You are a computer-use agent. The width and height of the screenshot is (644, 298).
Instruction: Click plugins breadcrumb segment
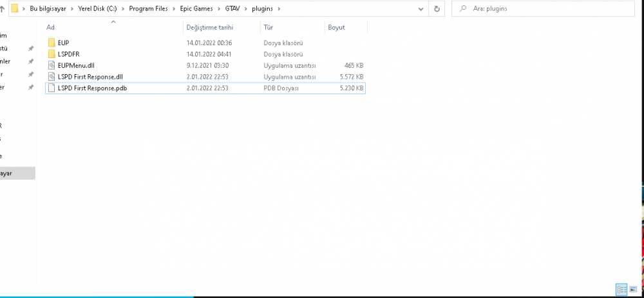pyautogui.click(x=262, y=8)
